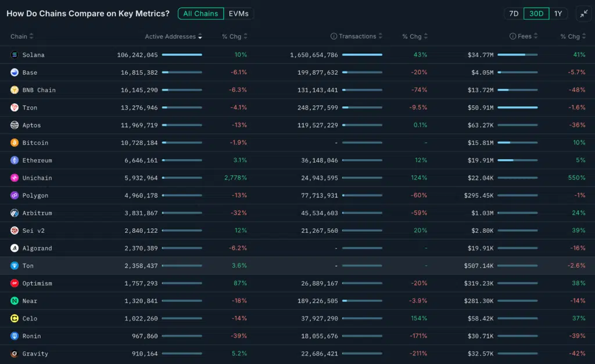Click Solana's 106,242,045 active addresses

(137, 55)
